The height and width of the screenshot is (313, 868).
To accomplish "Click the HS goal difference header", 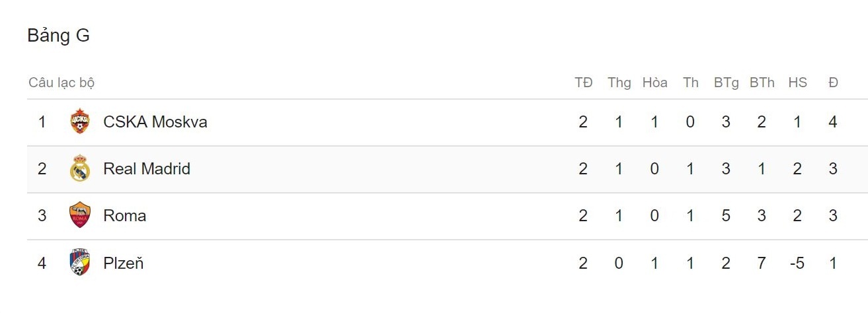I will [797, 83].
